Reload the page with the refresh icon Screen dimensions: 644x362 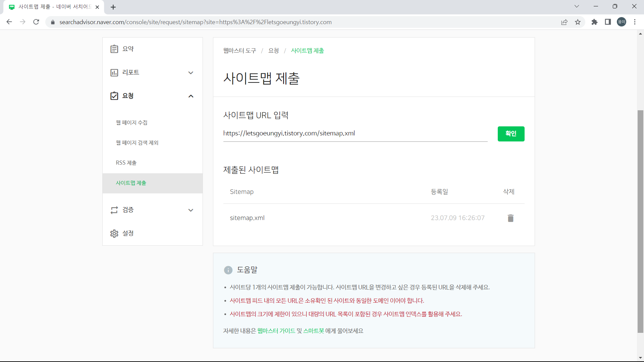pyautogui.click(x=36, y=22)
